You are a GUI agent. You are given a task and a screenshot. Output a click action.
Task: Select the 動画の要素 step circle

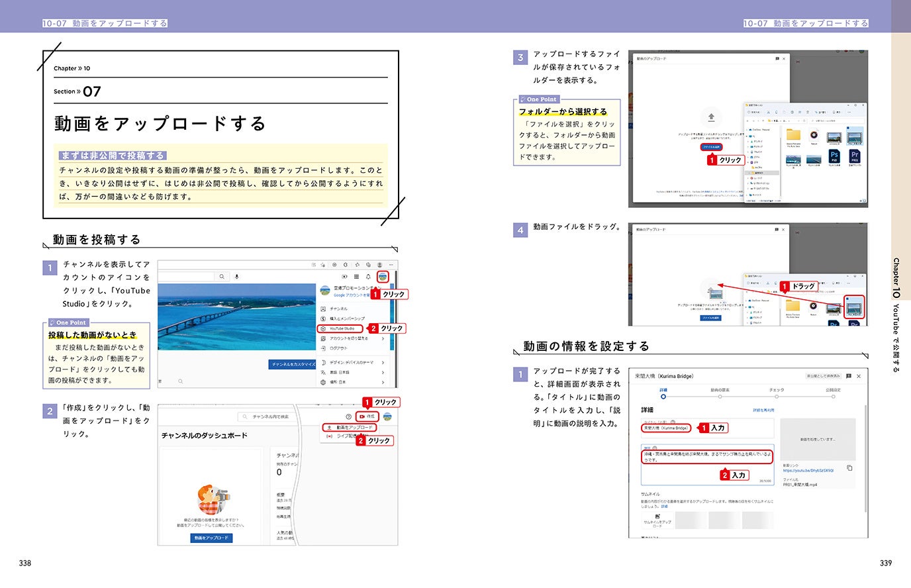(720, 396)
